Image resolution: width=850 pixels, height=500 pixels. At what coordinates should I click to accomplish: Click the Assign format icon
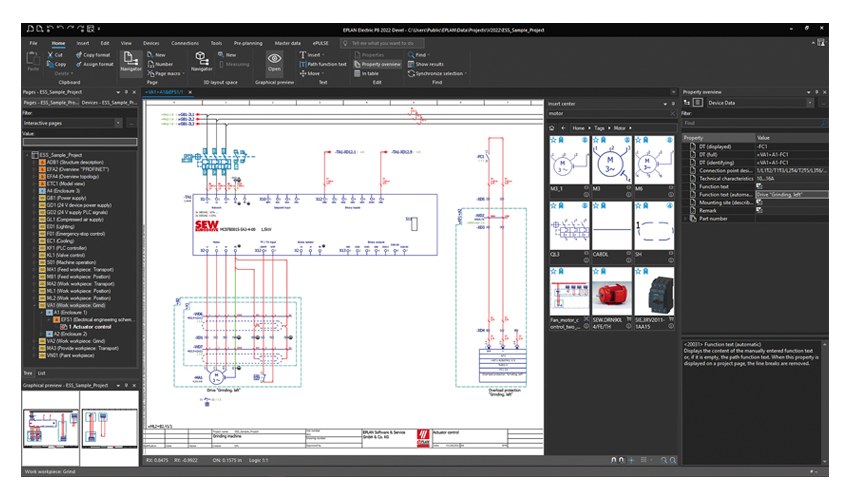point(79,64)
